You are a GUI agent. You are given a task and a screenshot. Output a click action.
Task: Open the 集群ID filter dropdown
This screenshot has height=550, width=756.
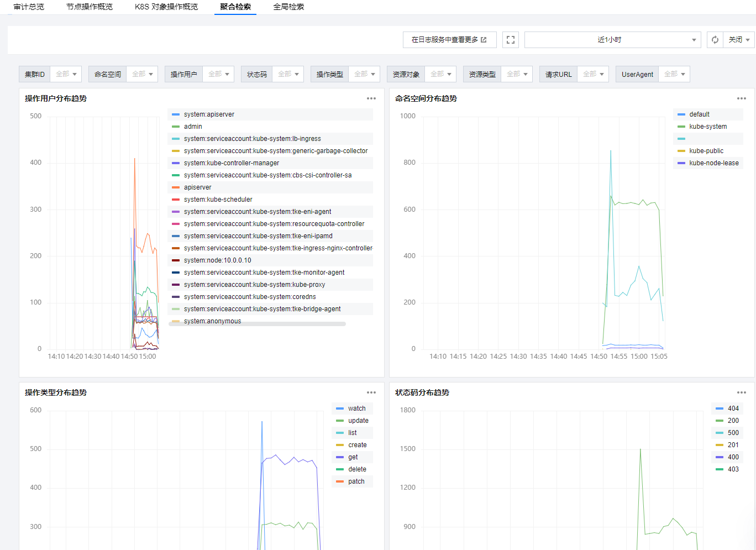[66, 74]
